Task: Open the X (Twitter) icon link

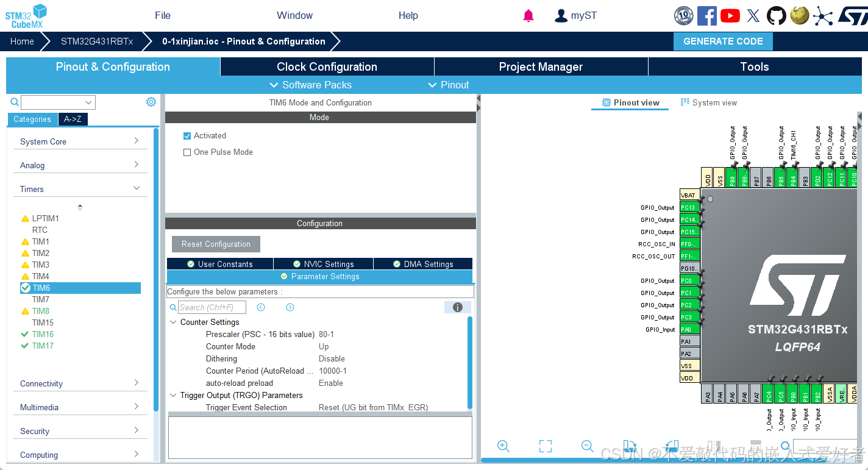Action: click(753, 16)
